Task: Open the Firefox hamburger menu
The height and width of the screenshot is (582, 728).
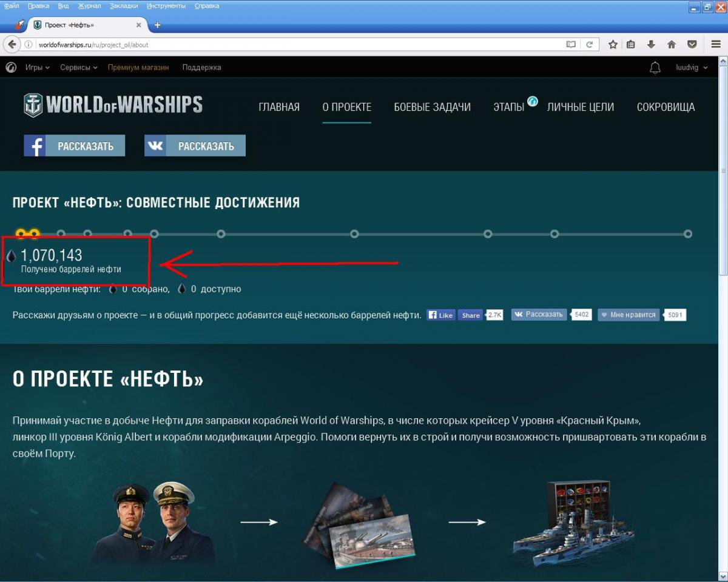Action: pos(716,44)
